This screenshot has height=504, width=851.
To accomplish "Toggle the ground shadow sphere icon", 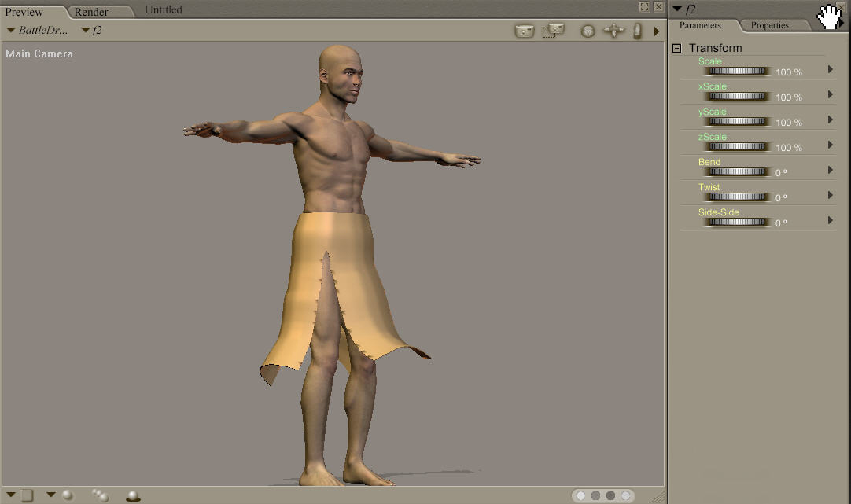I will (x=133, y=496).
